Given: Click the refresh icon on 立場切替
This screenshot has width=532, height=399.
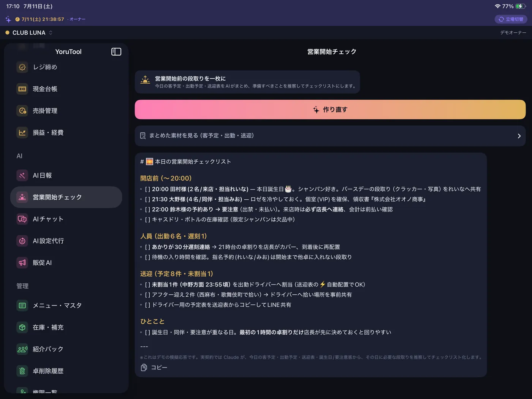Looking at the screenshot, I should click(501, 19).
